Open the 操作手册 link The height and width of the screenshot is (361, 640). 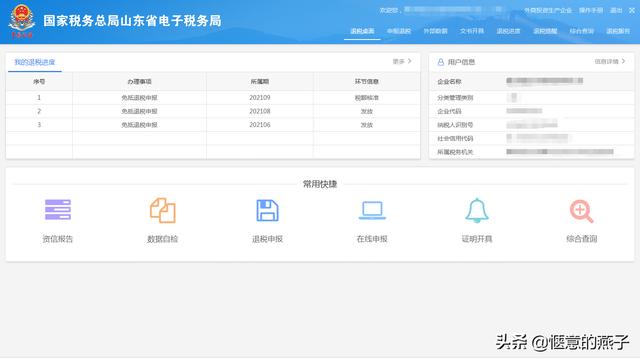[x=591, y=10]
